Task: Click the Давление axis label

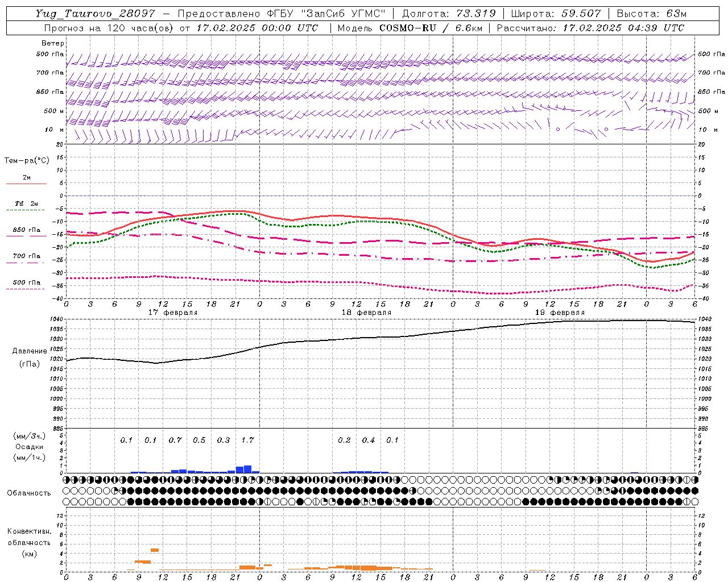Action: click(x=30, y=351)
